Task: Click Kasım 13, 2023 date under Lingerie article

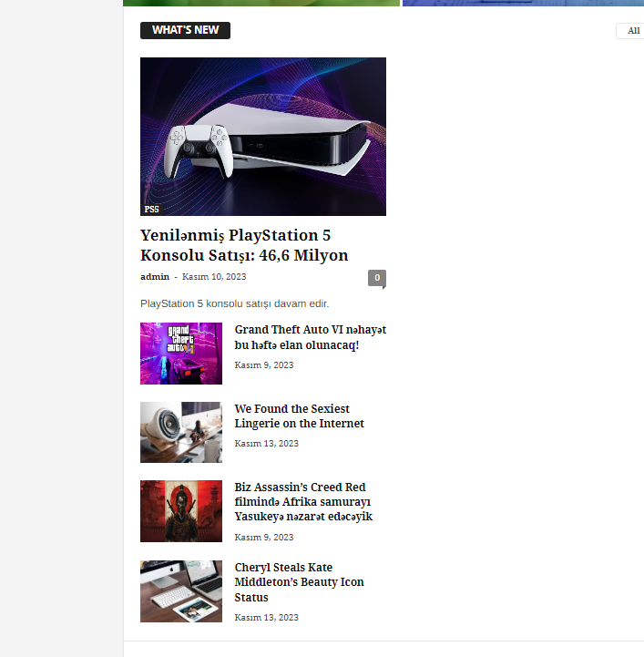Action: coord(266,443)
